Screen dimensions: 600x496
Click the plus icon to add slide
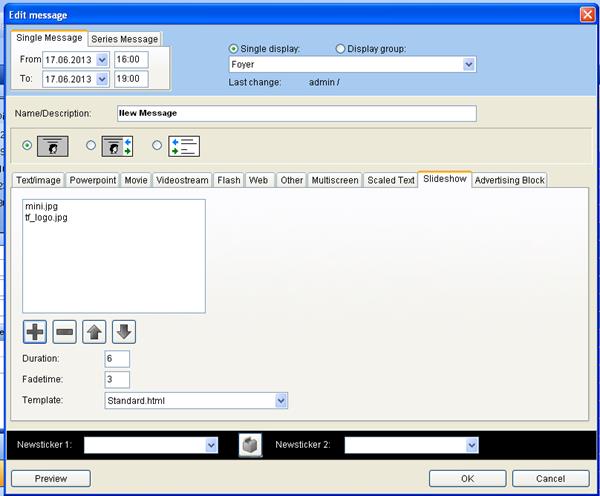tap(36, 332)
